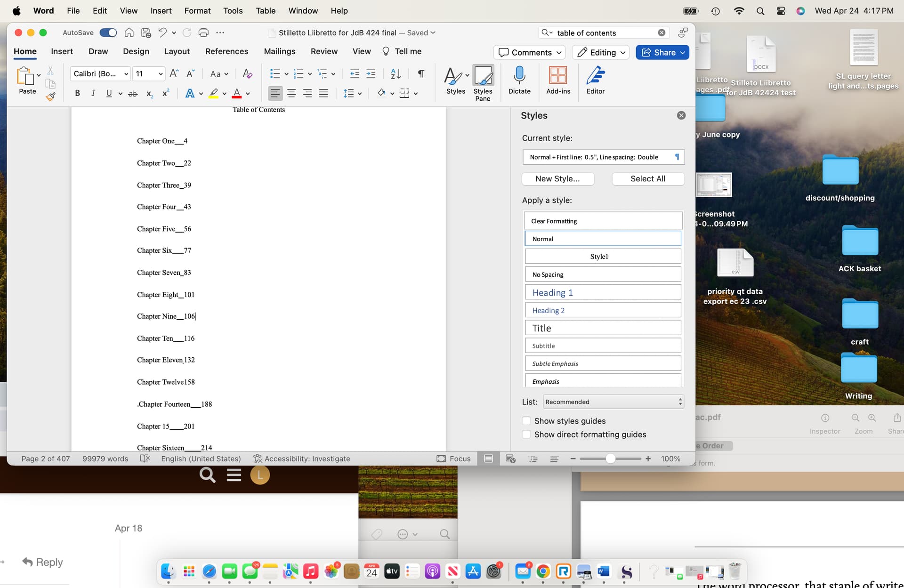Toggle the AutoSave switch
Image resolution: width=904 pixels, height=588 pixels.
click(108, 32)
